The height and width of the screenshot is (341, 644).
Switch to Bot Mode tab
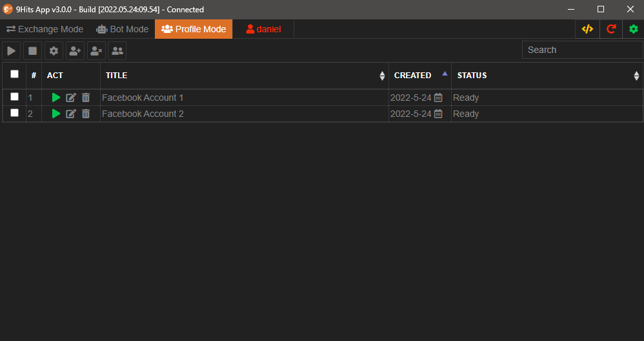coord(123,29)
